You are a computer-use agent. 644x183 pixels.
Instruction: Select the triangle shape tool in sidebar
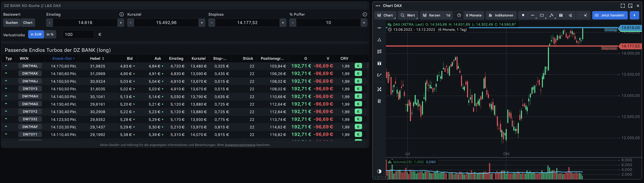379,40
